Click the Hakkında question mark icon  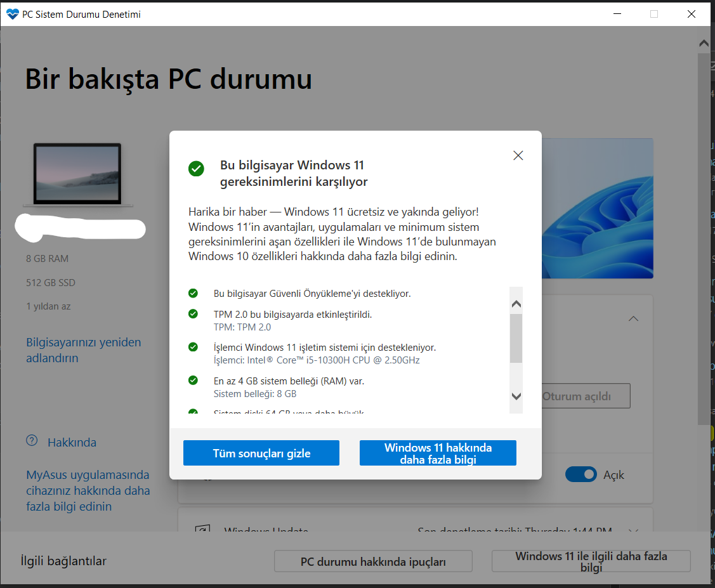click(32, 440)
